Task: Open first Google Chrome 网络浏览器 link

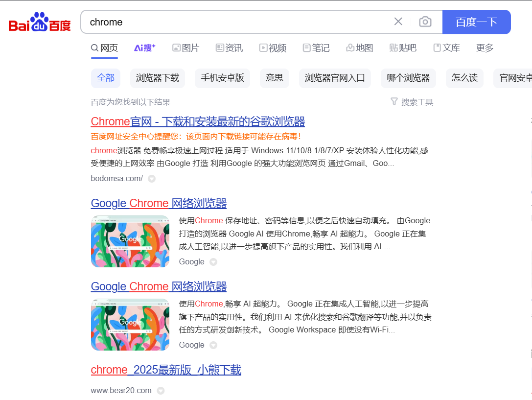Action: (159, 203)
